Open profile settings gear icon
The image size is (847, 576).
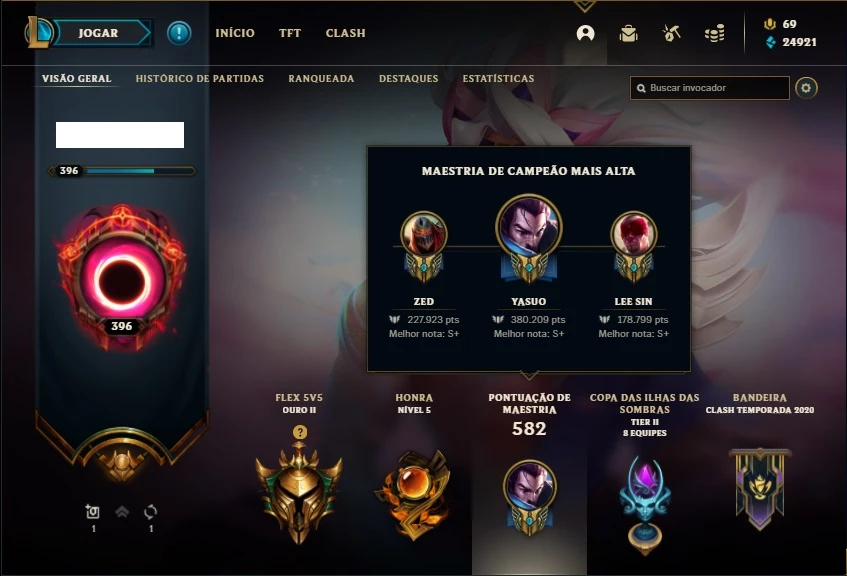pos(806,88)
